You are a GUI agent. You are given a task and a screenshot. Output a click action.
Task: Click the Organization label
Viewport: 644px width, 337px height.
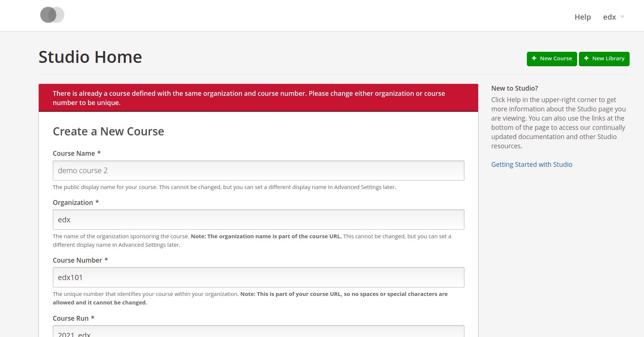[76, 203]
